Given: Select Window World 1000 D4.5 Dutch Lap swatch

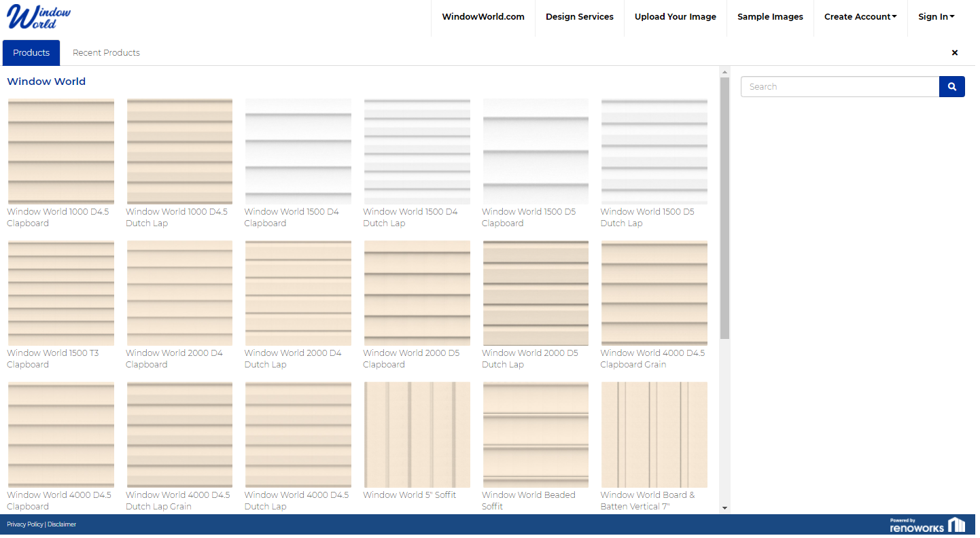Looking at the screenshot, I should (x=181, y=152).
